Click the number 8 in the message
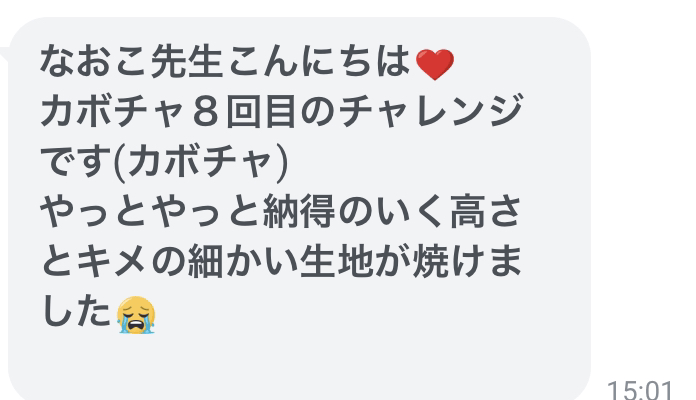Viewport: 696px width, 400px height. pyautogui.click(x=206, y=112)
